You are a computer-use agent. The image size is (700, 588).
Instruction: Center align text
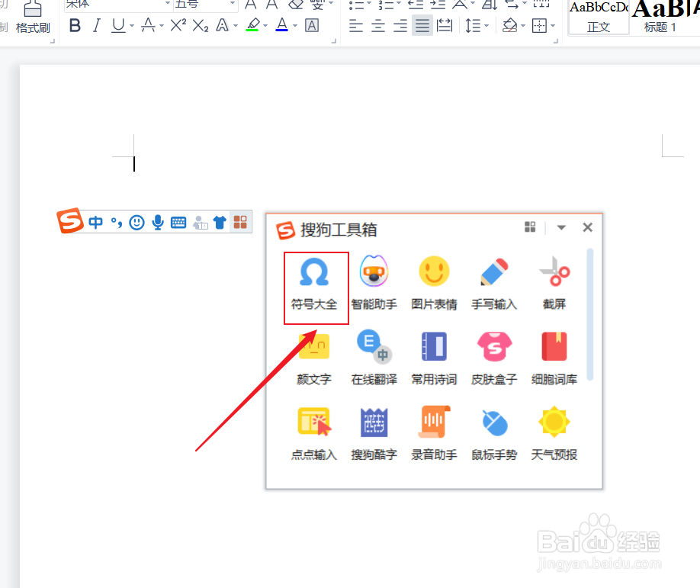pos(378,26)
